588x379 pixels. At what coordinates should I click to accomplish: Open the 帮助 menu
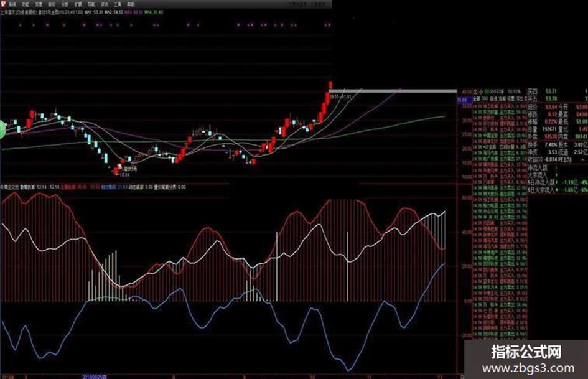131,4
